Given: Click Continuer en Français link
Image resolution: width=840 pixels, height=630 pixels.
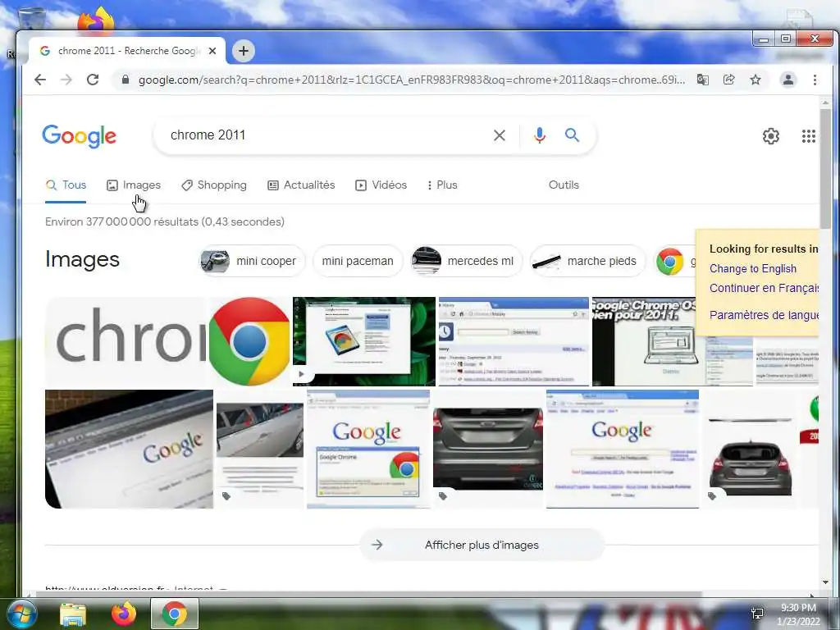Looking at the screenshot, I should pyautogui.click(x=764, y=288).
